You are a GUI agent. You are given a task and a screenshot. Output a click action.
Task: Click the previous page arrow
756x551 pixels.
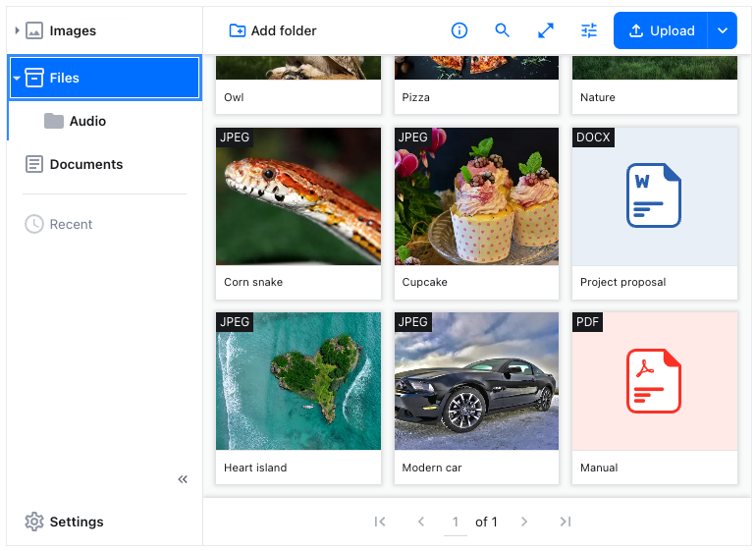421,522
